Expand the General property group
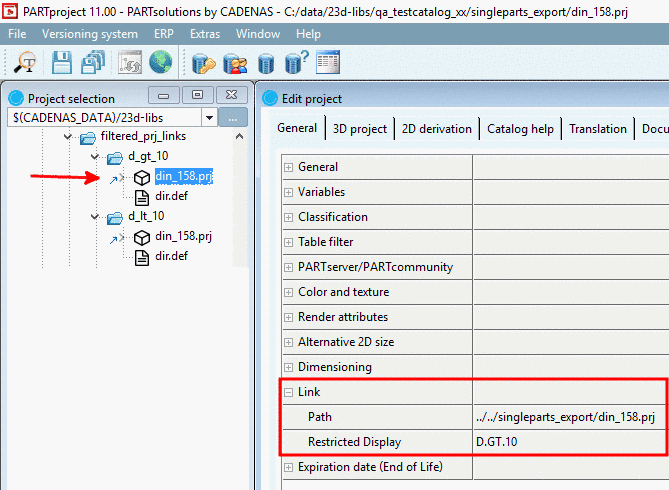 pos(288,167)
